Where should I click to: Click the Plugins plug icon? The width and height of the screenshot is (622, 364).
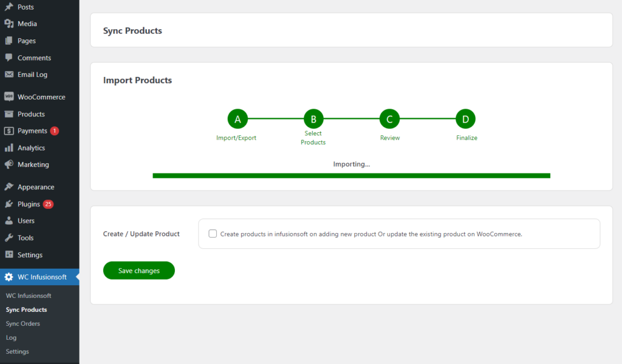point(9,204)
